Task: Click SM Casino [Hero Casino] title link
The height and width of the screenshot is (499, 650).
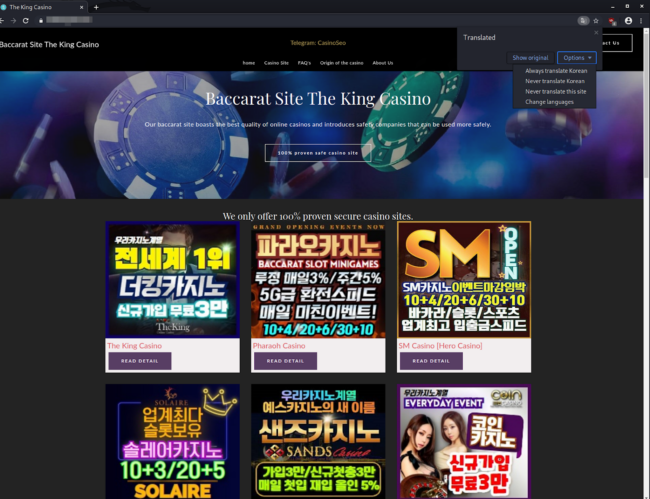Action: tap(440, 346)
